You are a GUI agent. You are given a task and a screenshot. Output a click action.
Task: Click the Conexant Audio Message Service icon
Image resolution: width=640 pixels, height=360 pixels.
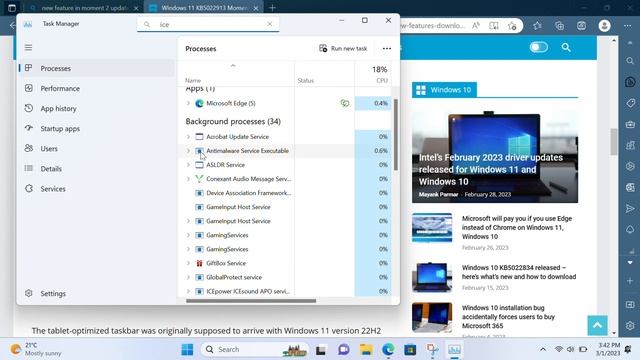tap(199, 179)
